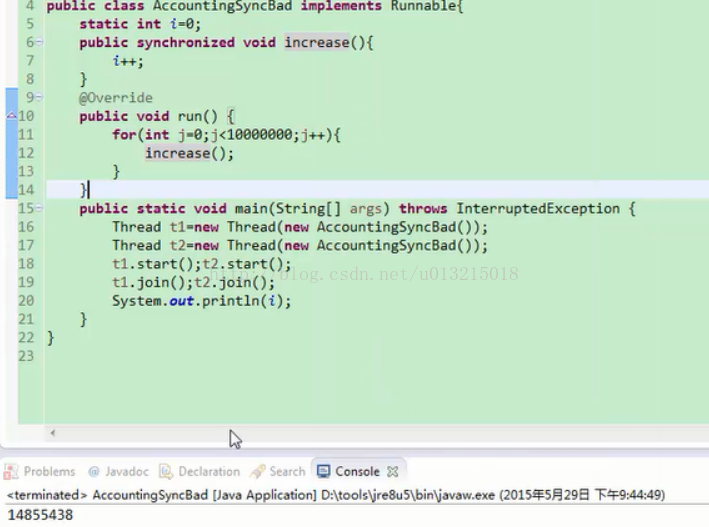This screenshot has width=709, height=527.
Task: Click the class name AccountingSyncBad on line 4
Action: click(222, 6)
